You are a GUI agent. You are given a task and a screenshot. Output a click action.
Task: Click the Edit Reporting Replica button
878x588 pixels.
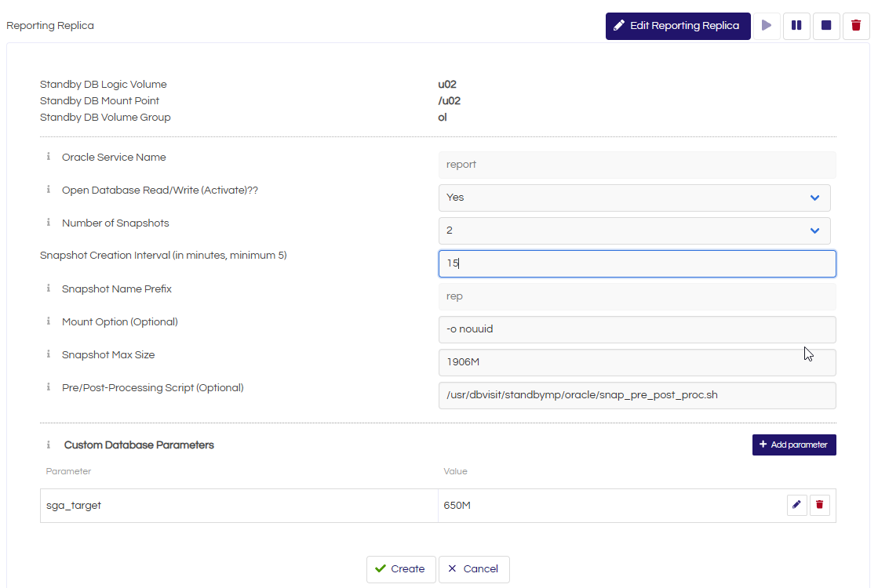coord(678,26)
